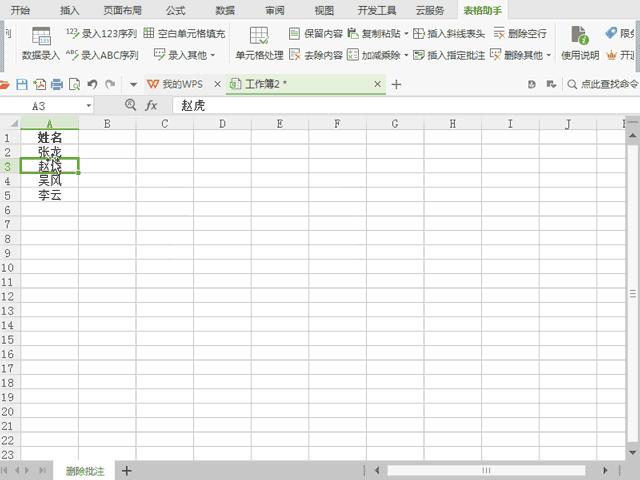Image resolution: width=640 pixels, height=480 pixels.
Task: Click the print preview icon
Action: click(74, 84)
